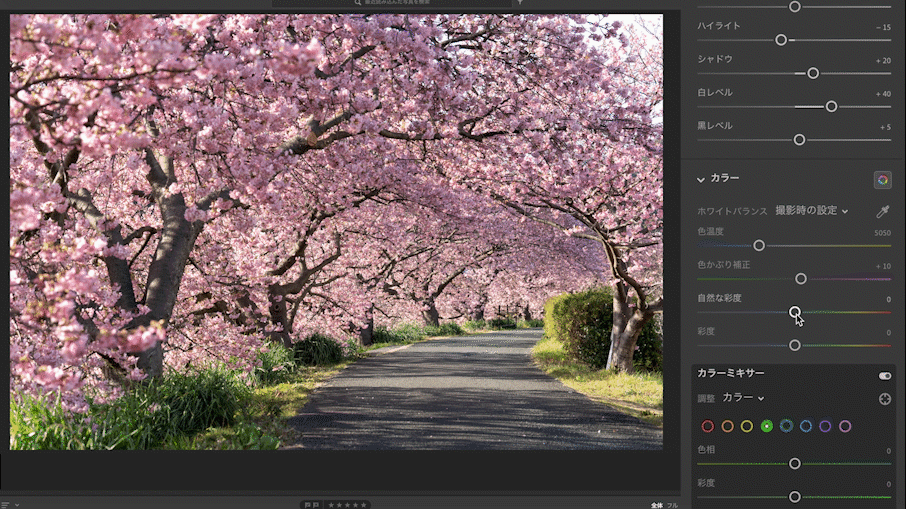Image resolution: width=906 pixels, height=509 pixels.
Task: Select the white balance eyedropper tool
Action: (x=882, y=211)
